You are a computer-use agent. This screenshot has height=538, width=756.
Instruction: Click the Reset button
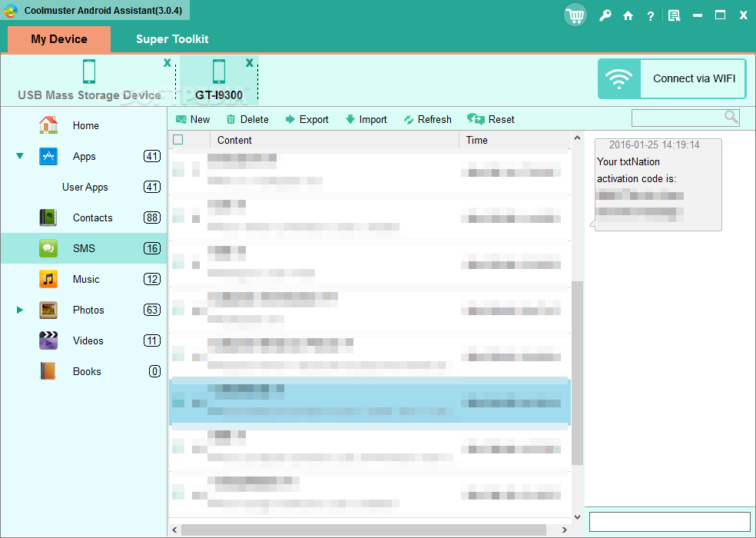tap(491, 119)
